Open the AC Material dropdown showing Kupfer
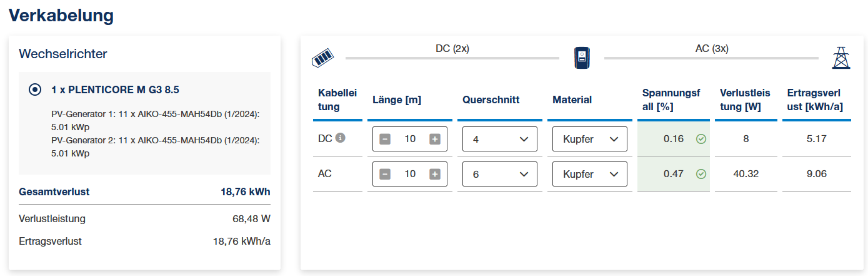Image resolution: width=868 pixels, height=276 pixels. (590, 174)
